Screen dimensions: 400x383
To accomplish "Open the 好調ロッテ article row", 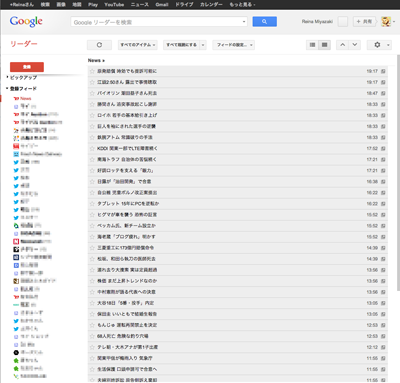I will pyautogui.click(x=237, y=170).
